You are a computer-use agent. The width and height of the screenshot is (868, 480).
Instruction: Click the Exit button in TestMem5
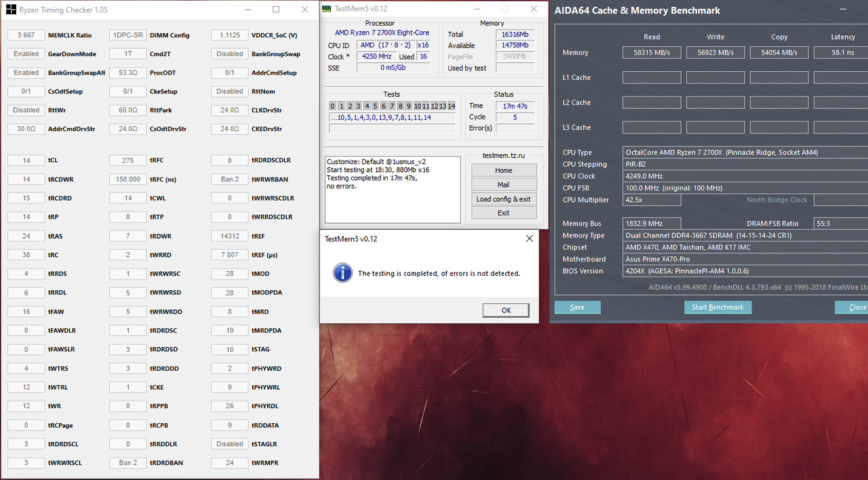pos(504,213)
